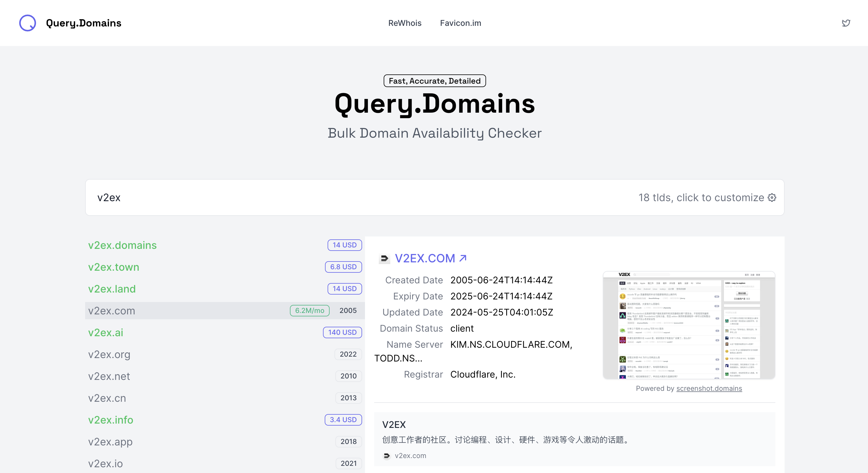Click the 6.2M/mo traffic badge
This screenshot has height=473, width=868.
pos(309,311)
